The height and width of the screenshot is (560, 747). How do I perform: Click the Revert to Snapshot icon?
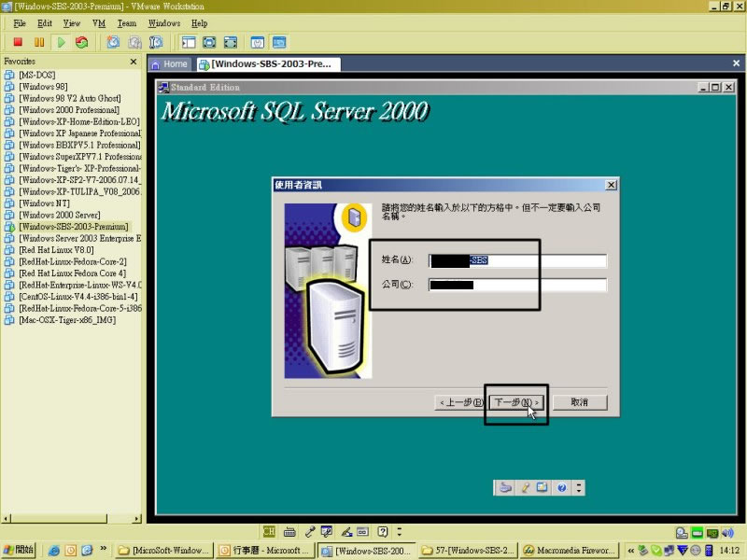click(134, 42)
